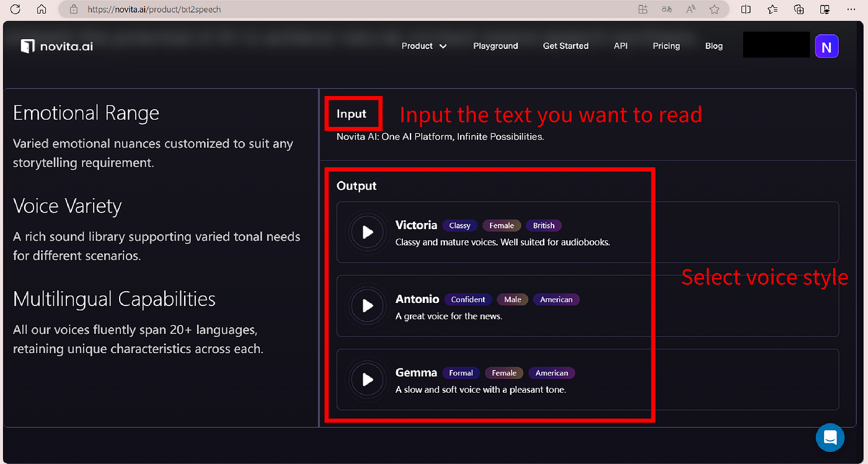Viewport: 868px width, 464px height.
Task: Click the Female tag on Victoria
Action: [502, 225]
